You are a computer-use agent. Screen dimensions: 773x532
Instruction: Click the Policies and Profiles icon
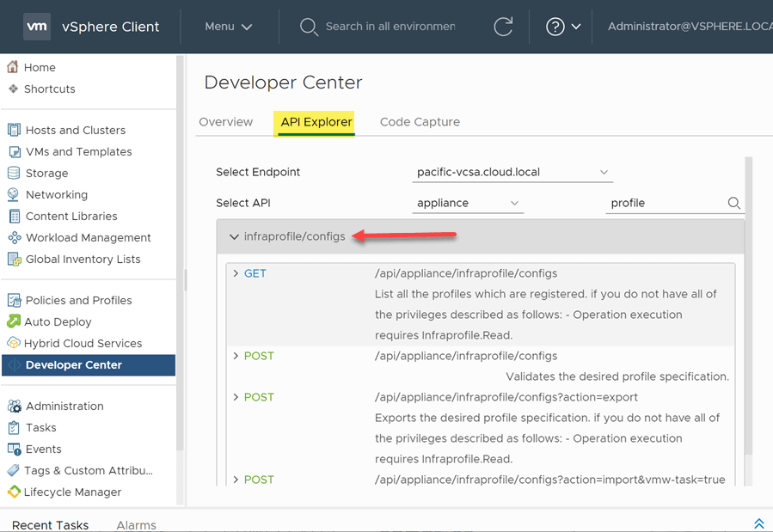[15, 300]
